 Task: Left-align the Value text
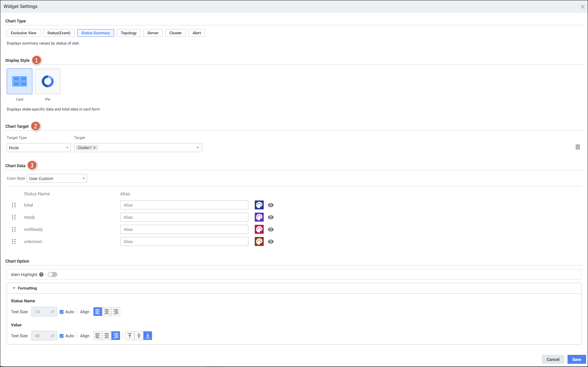pos(98,336)
